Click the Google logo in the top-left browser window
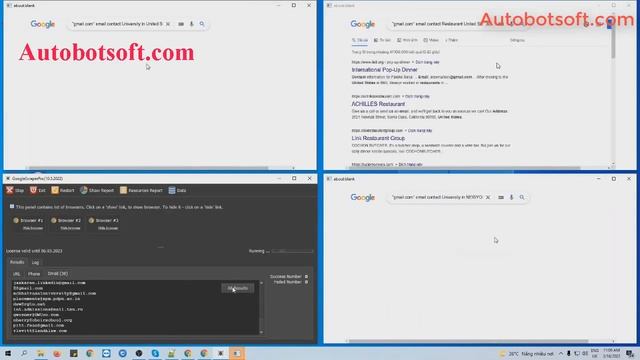The height and width of the screenshot is (360, 640). [42, 24]
